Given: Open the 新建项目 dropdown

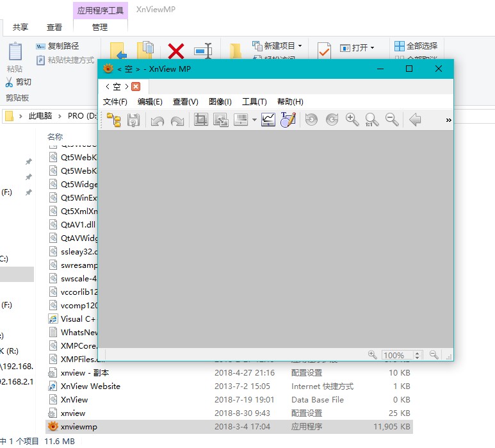Looking at the screenshot, I should point(277,46).
